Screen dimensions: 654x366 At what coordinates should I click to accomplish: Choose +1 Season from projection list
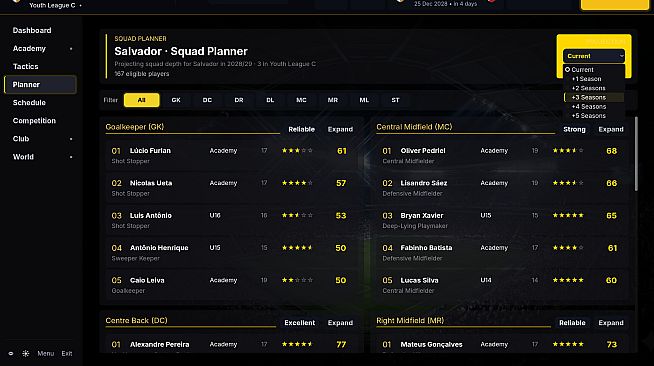(594, 79)
